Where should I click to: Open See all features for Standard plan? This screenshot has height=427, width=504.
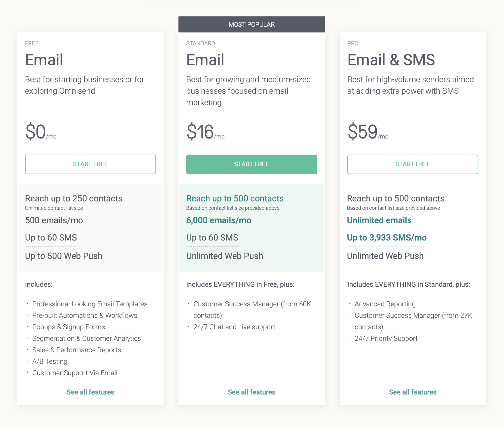[x=251, y=392]
